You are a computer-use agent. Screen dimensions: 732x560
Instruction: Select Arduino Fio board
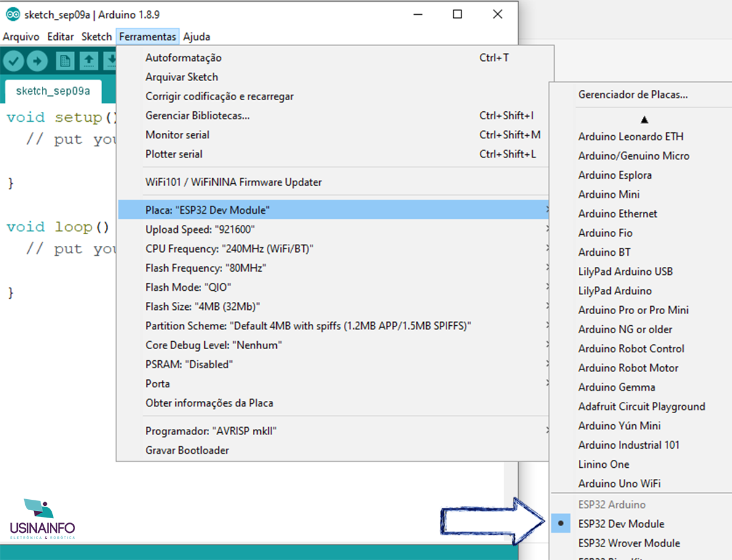tap(642, 233)
